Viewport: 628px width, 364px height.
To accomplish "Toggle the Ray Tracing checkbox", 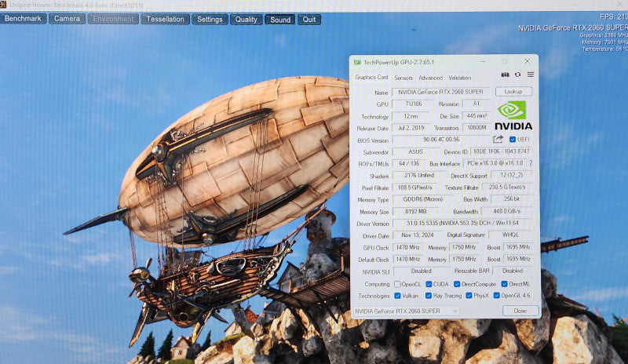I will [429, 296].
